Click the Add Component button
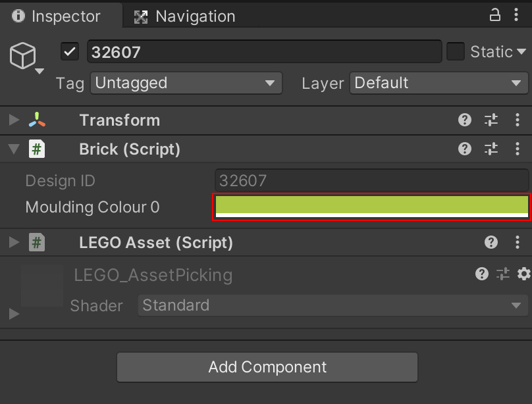Screen dimensions: 532x404 [x=267, y=367]
